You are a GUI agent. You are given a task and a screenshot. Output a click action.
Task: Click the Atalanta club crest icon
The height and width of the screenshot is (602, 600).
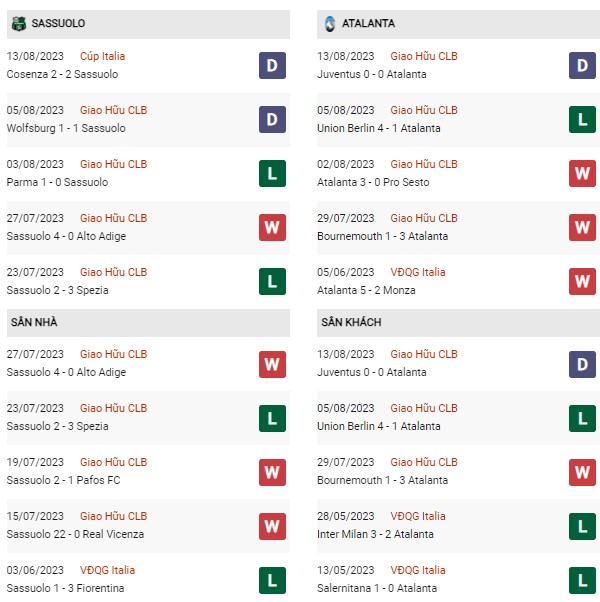pos(330,24)
